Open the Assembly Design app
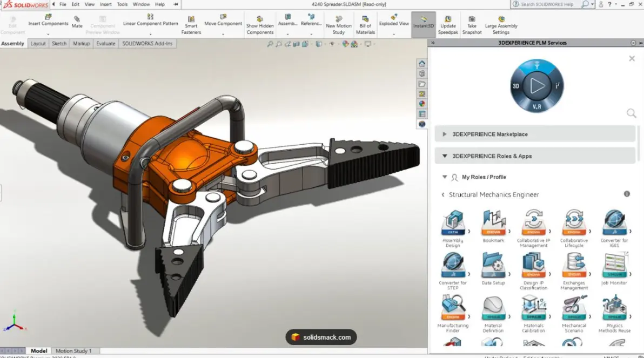The width and height of the screenshot is (644, 358). pyautogui.click(x=453, y=228)
